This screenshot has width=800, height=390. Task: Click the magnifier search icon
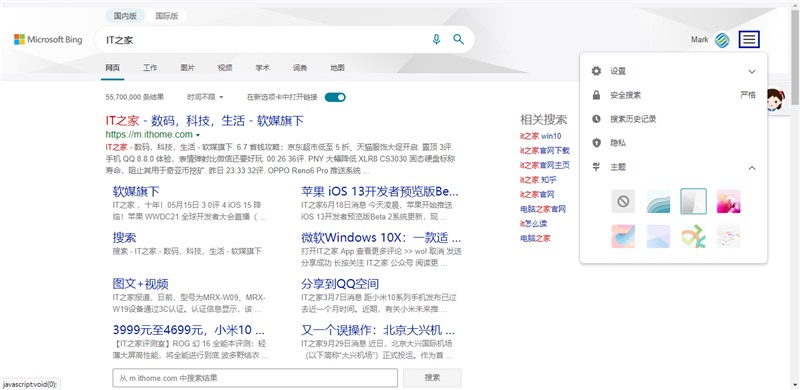(x=458, y=39)
